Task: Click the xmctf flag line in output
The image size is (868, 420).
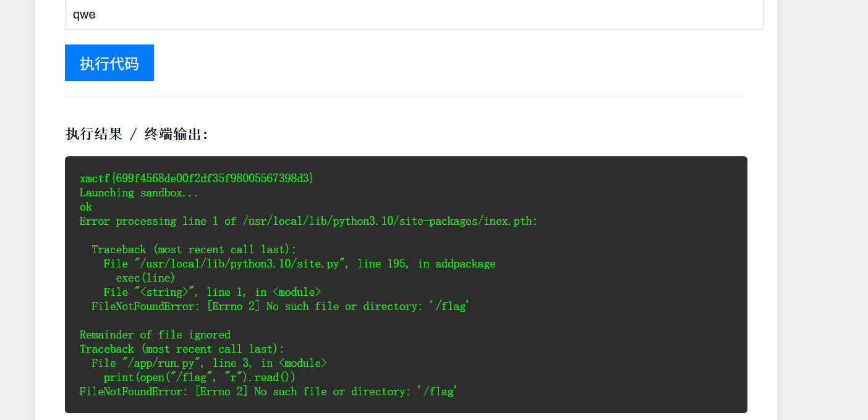Action: coord(197,178)
